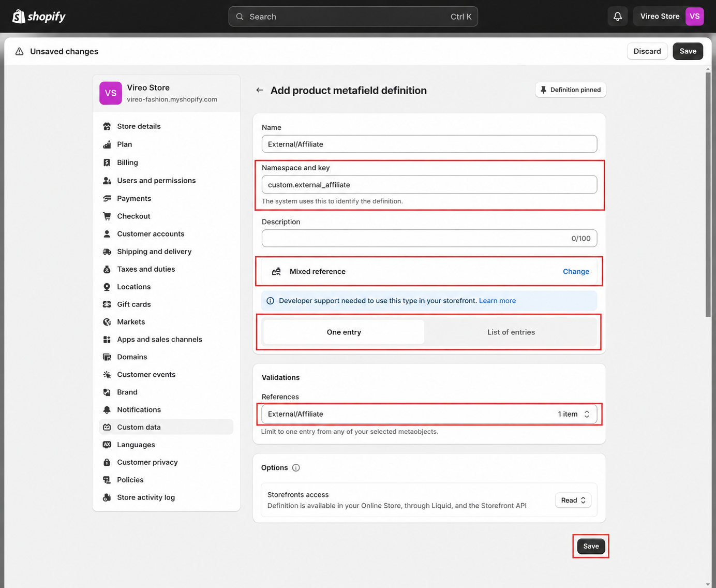Click the Namespace and key field
Screen dimensions: 716x588
[x=429, y=185]
